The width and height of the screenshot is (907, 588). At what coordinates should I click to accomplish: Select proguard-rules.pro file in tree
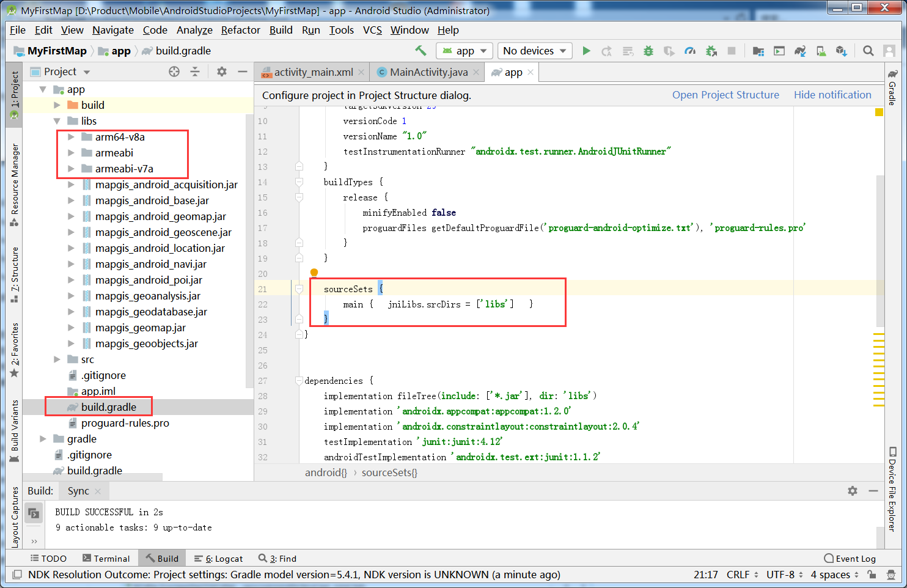tap(125, 423)
